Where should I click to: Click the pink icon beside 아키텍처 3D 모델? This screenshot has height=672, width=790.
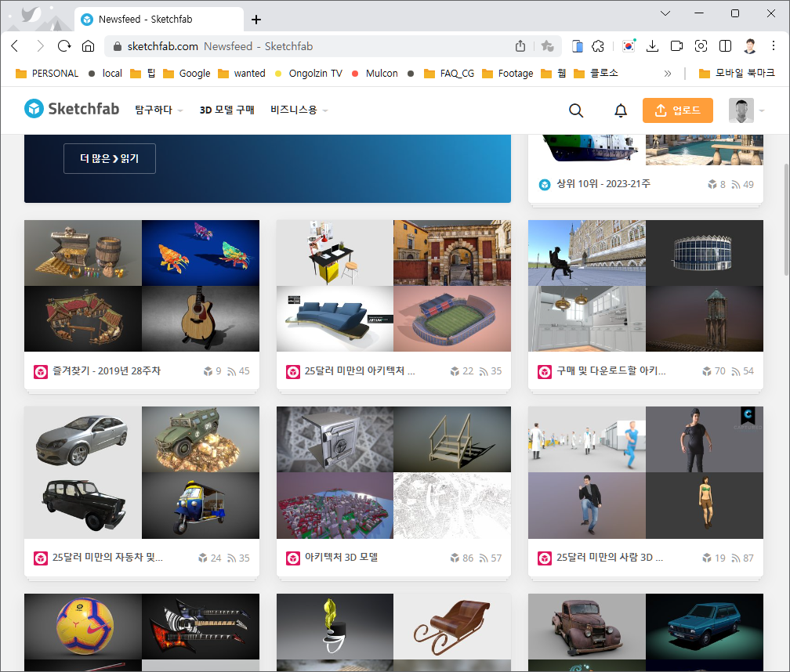click(293, 558)
